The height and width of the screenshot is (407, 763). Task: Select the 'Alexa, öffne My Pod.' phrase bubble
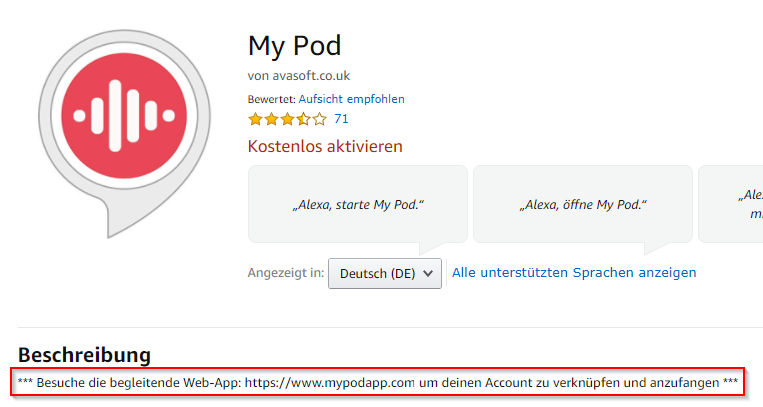pyautogui.click(x=583, y=204)
